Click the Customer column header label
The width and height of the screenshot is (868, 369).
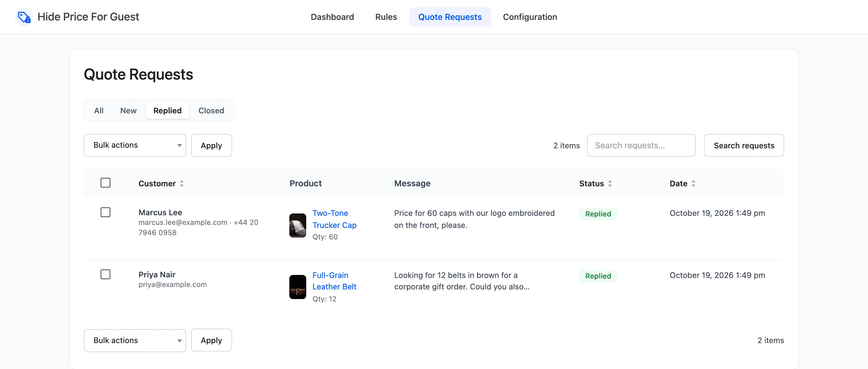point(157,184)
